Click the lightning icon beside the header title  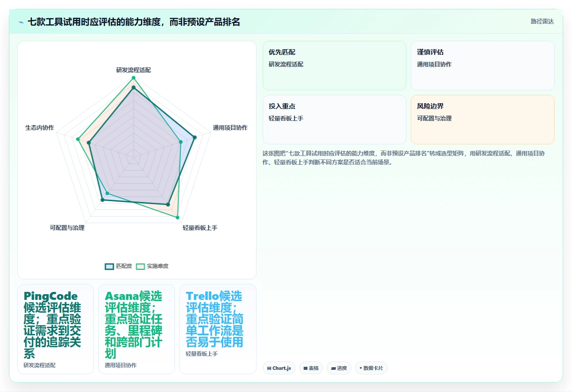[x=21, y=22]
